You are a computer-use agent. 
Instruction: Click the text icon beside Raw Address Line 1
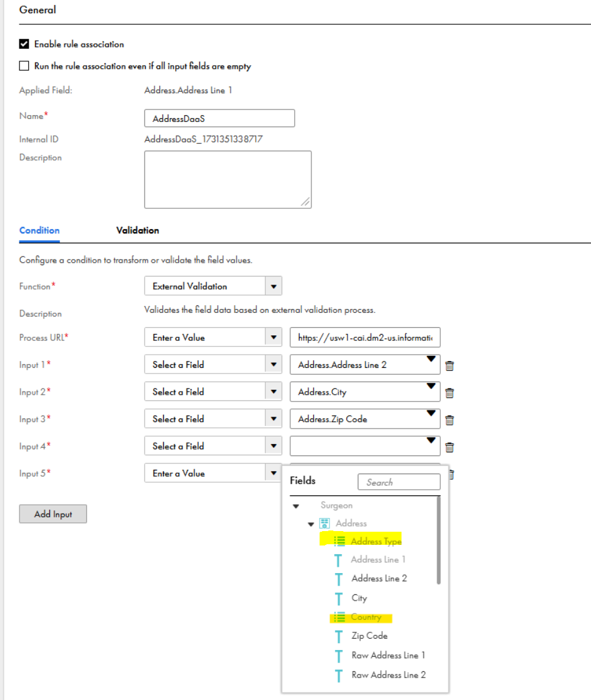339,656
